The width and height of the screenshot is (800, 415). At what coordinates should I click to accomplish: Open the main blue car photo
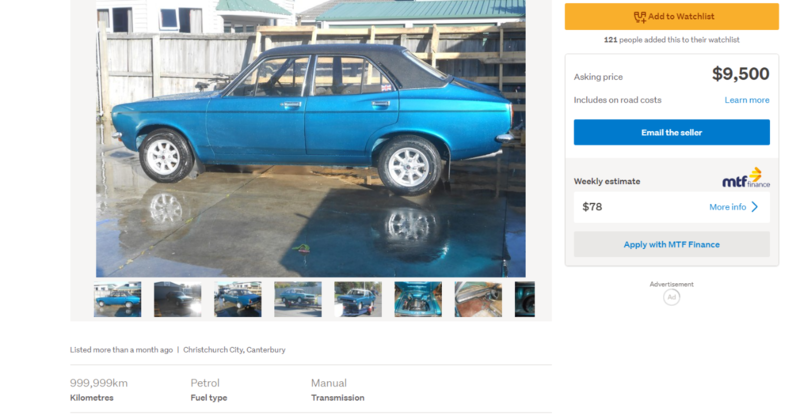coord(311,138)
